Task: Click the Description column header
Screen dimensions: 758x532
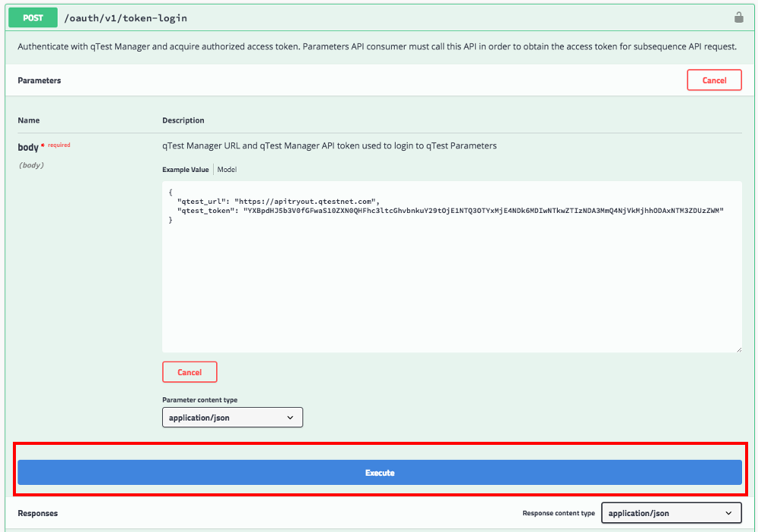Action: [x=183, y=120]
